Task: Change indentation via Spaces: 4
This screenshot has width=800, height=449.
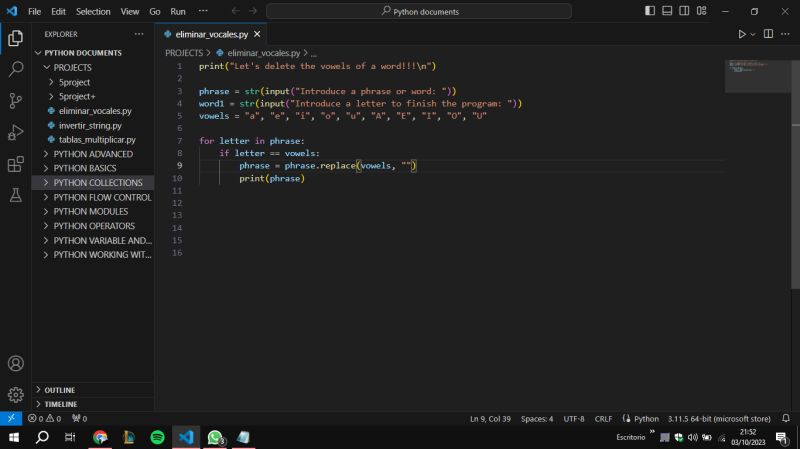Action: point(537,419)
